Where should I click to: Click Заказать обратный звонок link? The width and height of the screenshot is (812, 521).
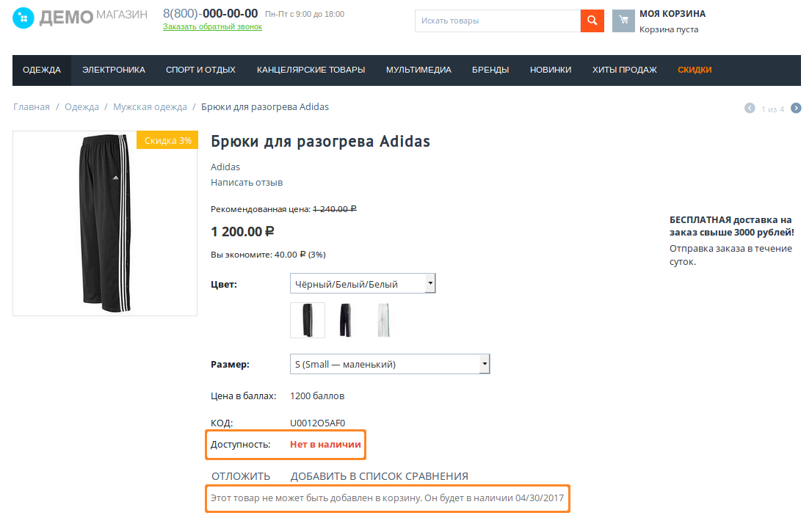tap(212, 27)
